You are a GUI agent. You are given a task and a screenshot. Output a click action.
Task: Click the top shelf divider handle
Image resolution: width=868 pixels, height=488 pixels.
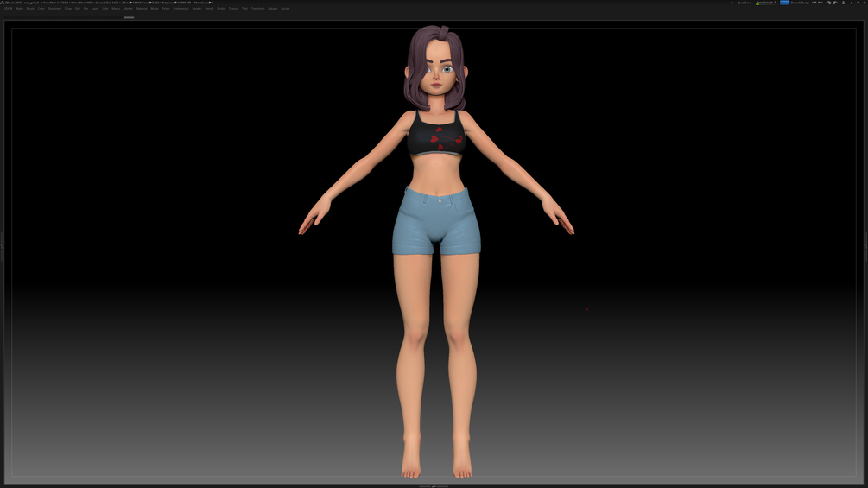129,17
